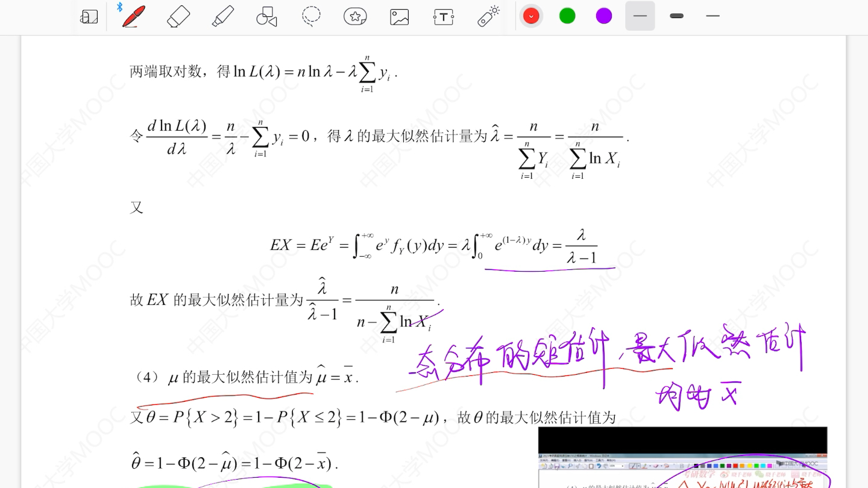Select the Eraser tool

pyautogui.click(x=178, y=16)
